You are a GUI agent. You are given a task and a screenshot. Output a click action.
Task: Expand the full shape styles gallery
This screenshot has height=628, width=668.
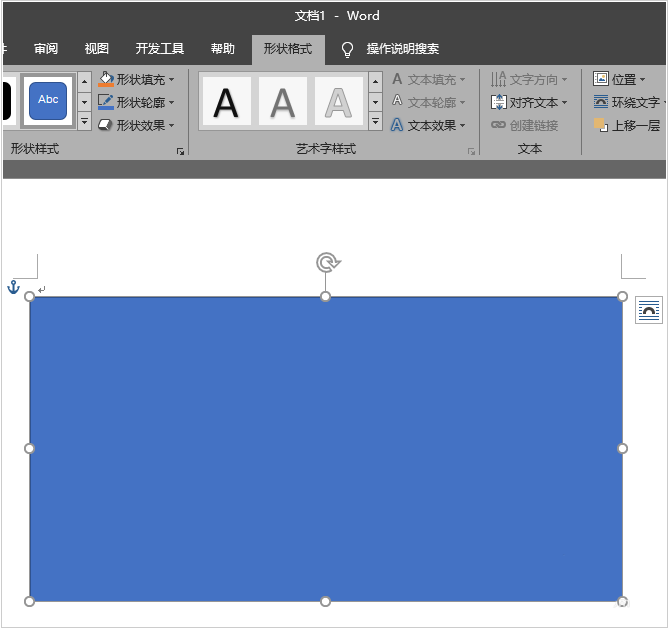pyautogui.click(x=84, y=122)
